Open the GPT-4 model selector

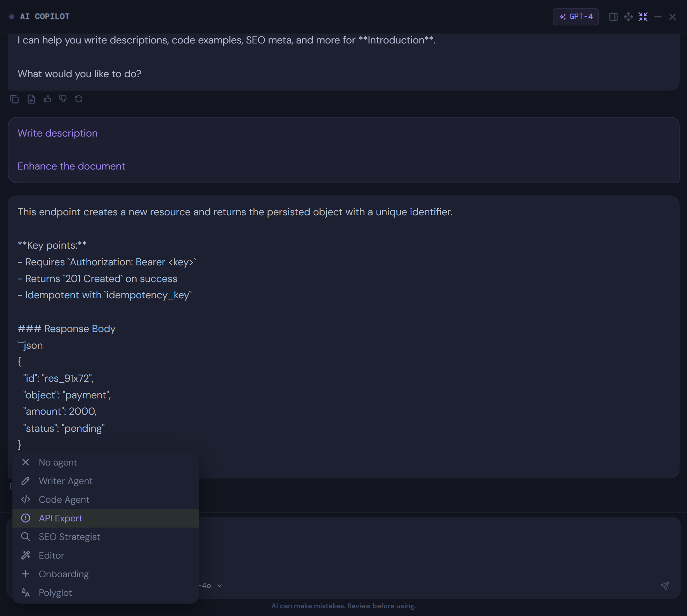point(575,17)
